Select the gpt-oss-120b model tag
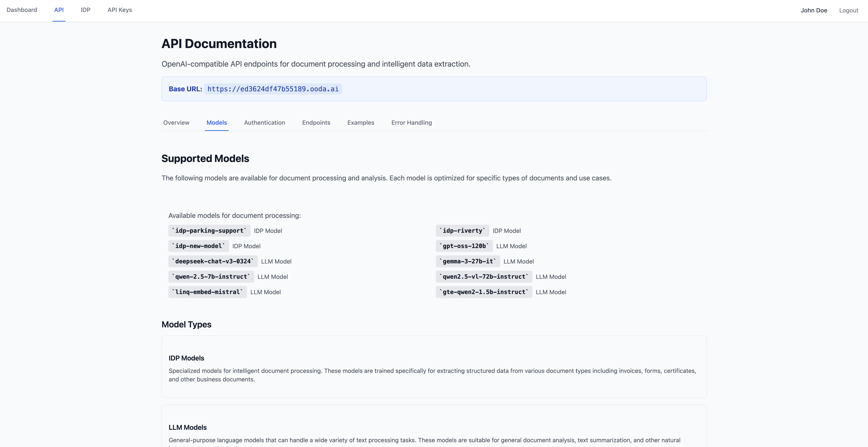Viewport: 868px width, 447px height. click(464, 246)
